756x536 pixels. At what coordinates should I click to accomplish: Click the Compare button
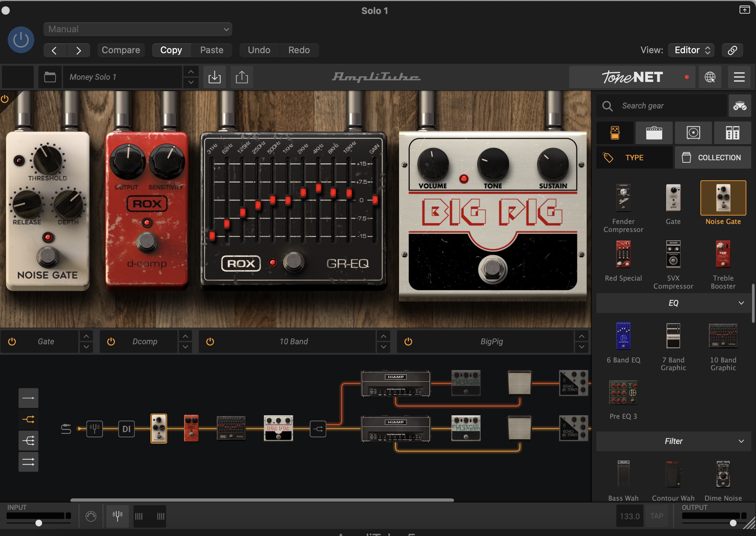click(x=121, y=50)
